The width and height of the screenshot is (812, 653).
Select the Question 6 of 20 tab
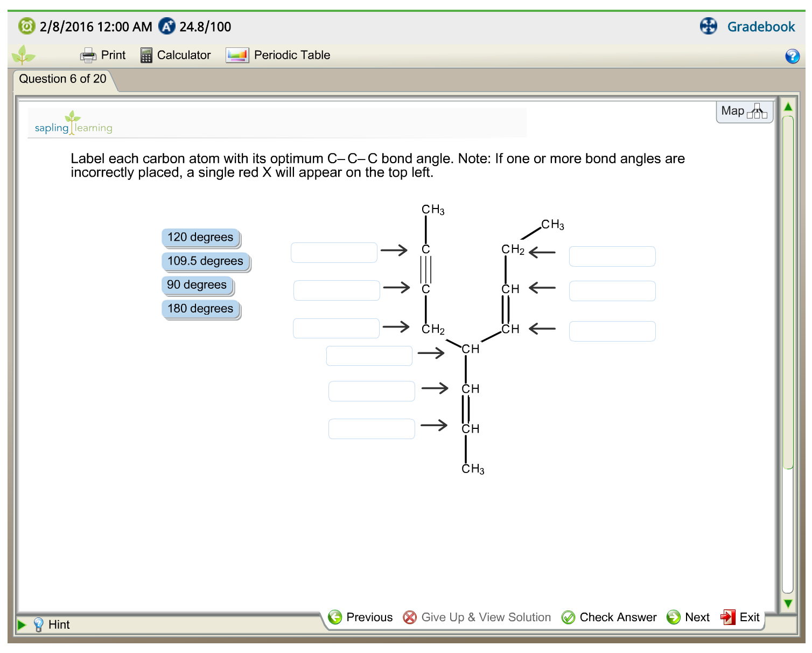(x=63, y=79)
